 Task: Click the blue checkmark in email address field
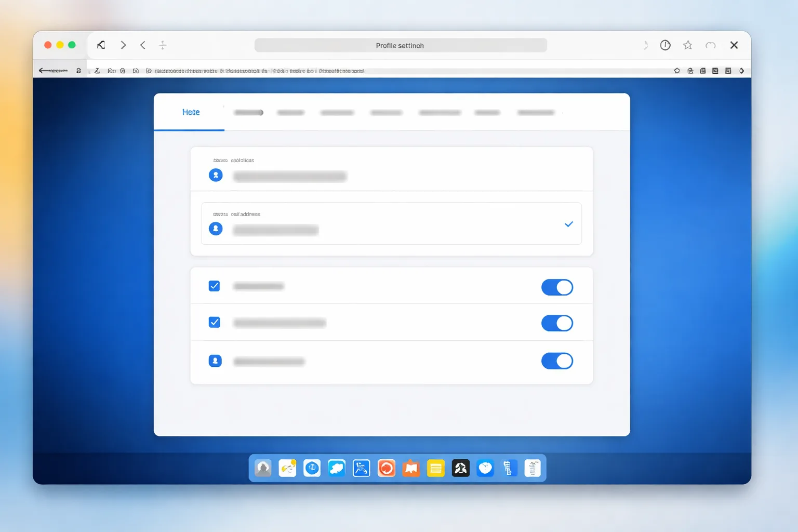tap(569, 224)
